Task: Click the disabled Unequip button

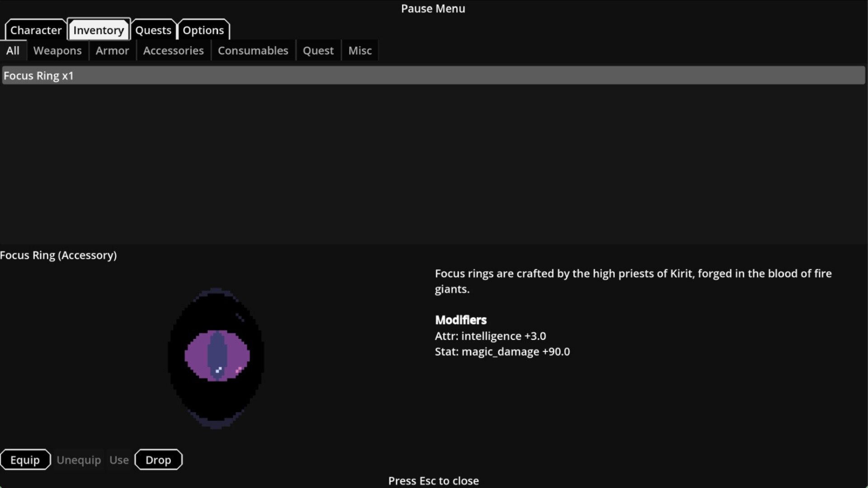Action: tap(79, 460)
